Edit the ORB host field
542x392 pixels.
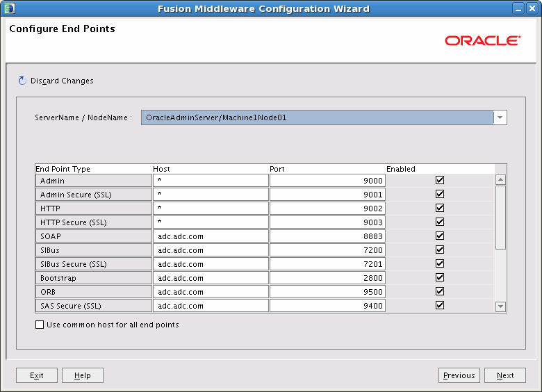click(211, 292)
